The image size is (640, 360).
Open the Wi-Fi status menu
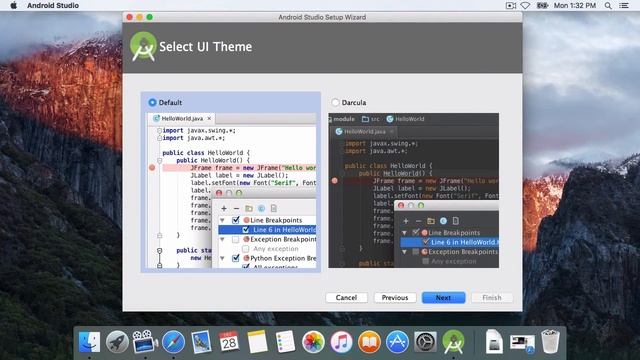click(x=526, y=5)
